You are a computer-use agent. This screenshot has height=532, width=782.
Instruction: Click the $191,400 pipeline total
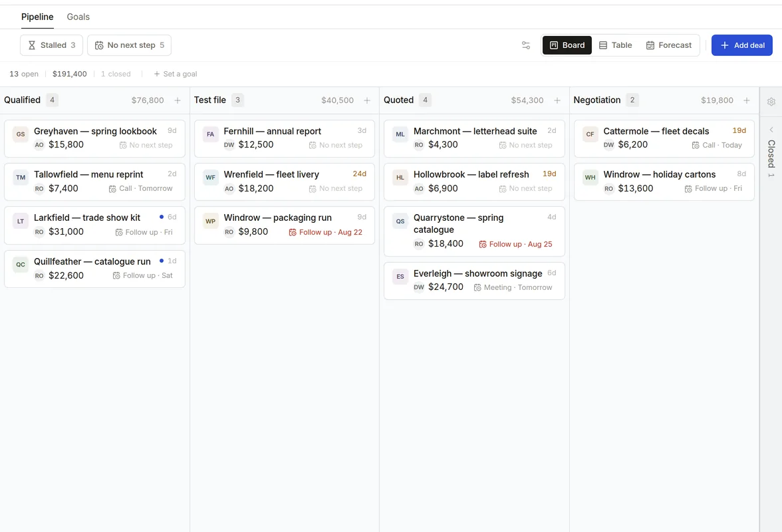69,74
